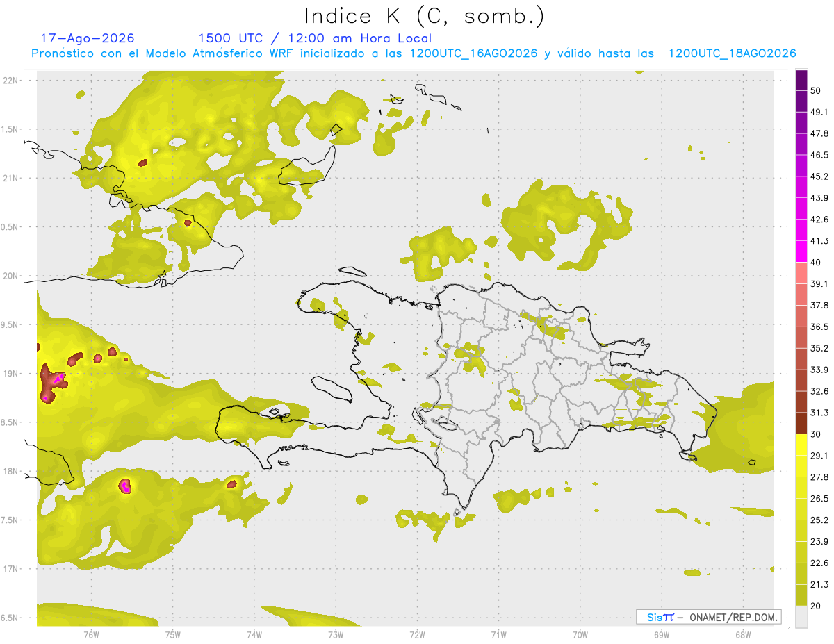
Task: Click the legend value "25.2"
Action: pyautogui.click(x=819, y=520)
